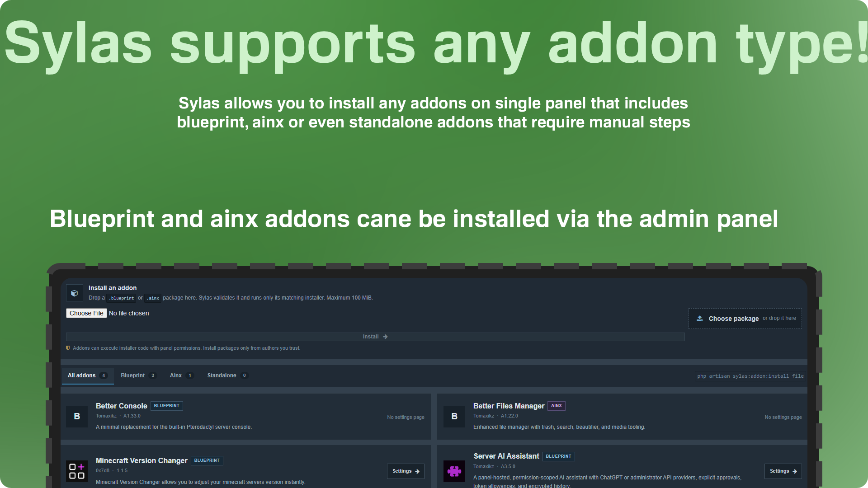Click the BLUEPRINT badge on Better Console

click(167, 406)
